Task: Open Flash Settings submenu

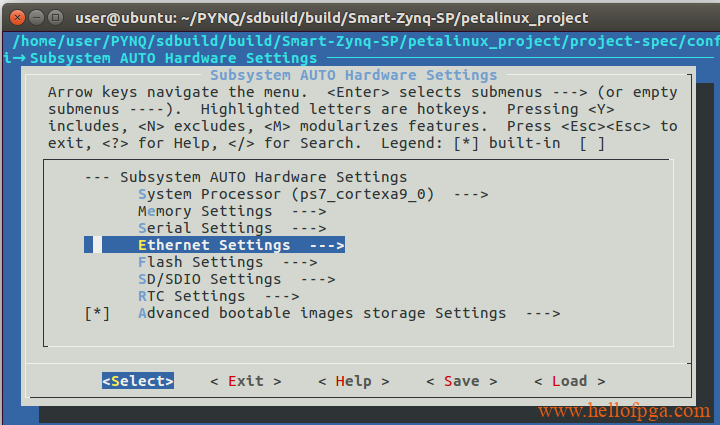Action: point(228,263)
